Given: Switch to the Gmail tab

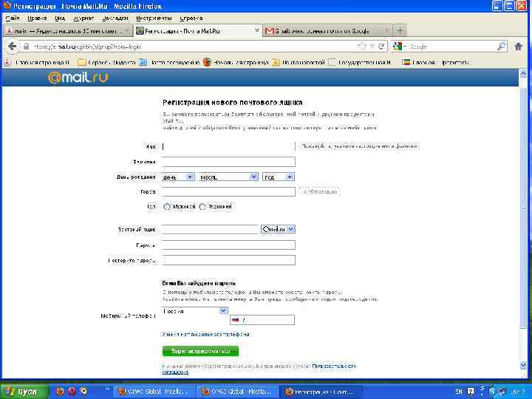Looking at the screenshot, I should click(x=326, y=31).
